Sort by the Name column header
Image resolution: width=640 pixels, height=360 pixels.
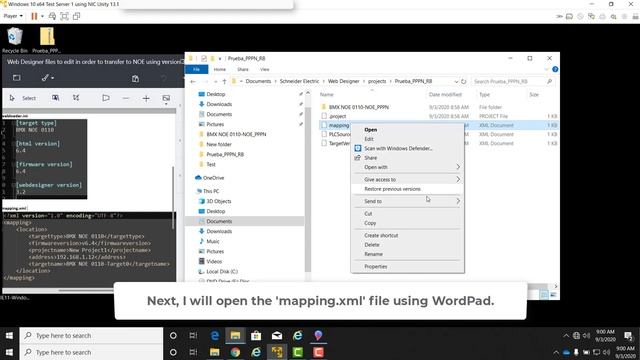tap(327, 94)
